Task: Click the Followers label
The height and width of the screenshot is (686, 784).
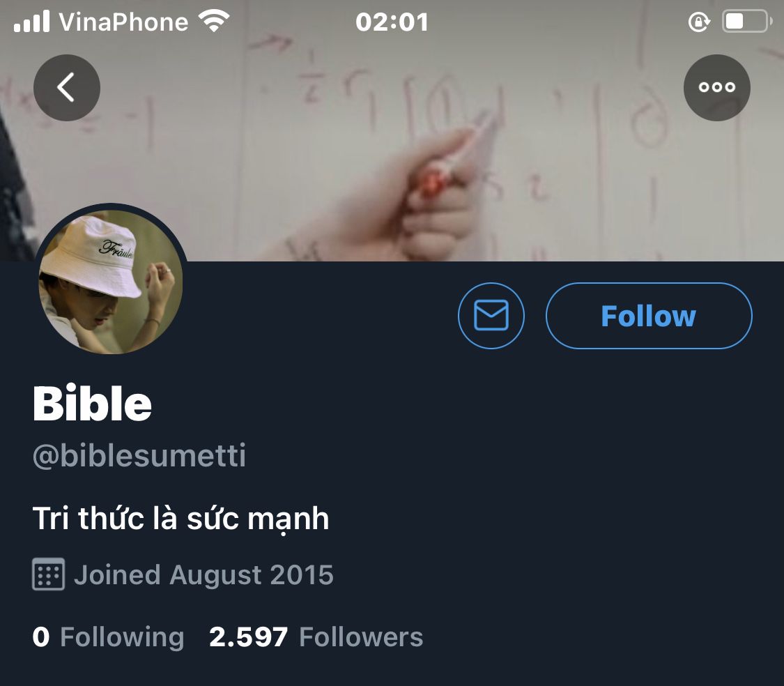Action: [361, 637]
